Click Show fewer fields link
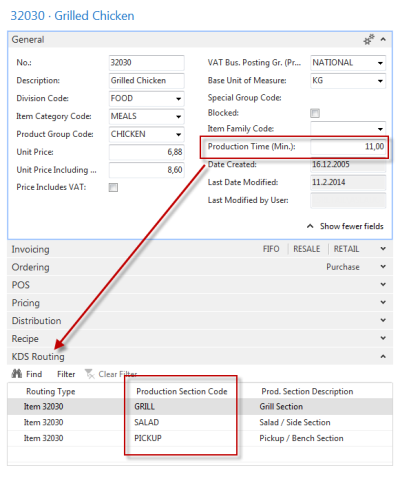The width and height of the screenshot is (400, 503). [352, 226]
